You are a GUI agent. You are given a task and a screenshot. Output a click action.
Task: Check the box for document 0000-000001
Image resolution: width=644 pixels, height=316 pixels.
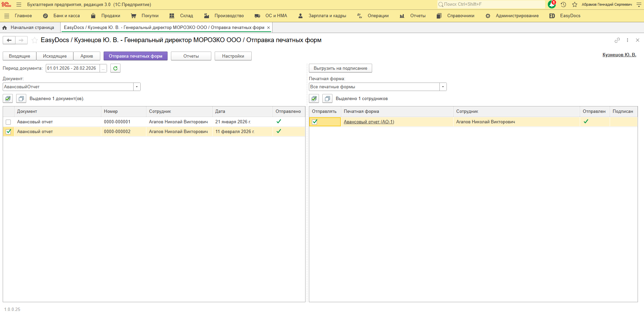pos(8,122)
